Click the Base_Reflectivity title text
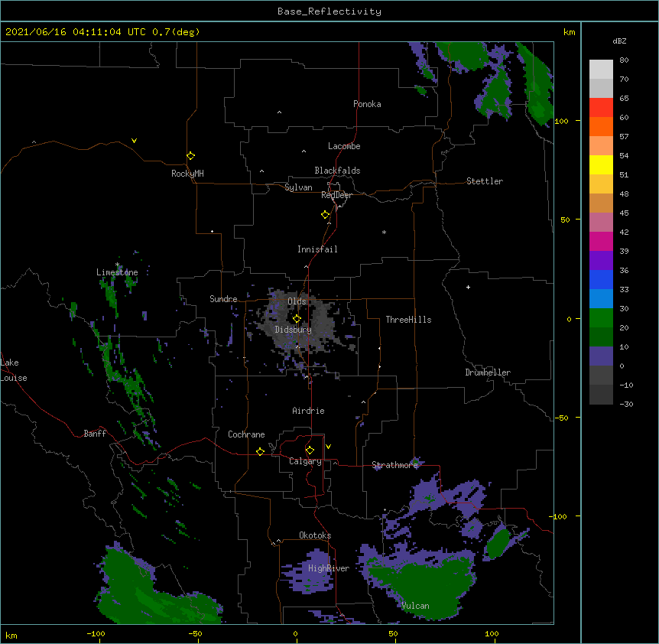The image size is (659, 644). (329, 11)
